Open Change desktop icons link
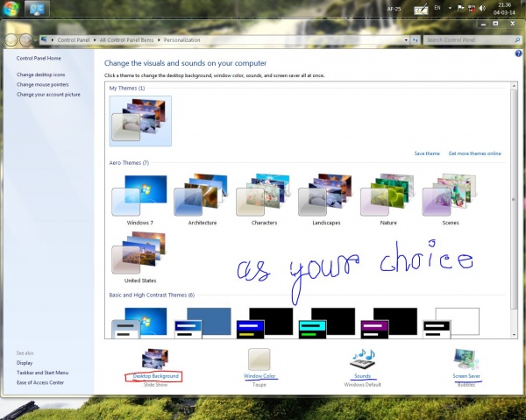 pos(41,75)
